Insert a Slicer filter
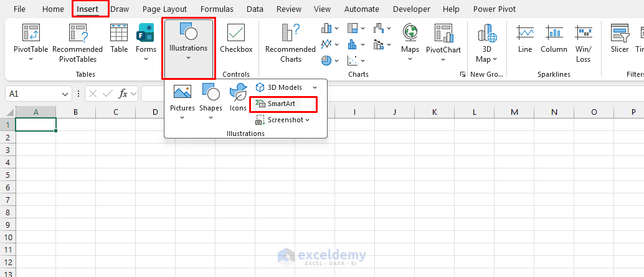This screenshot has height=277, width=644. click(619, 38)
